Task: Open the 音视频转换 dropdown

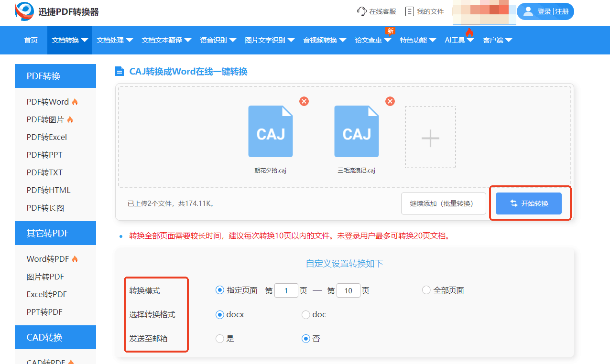Action: pos(324,40)
